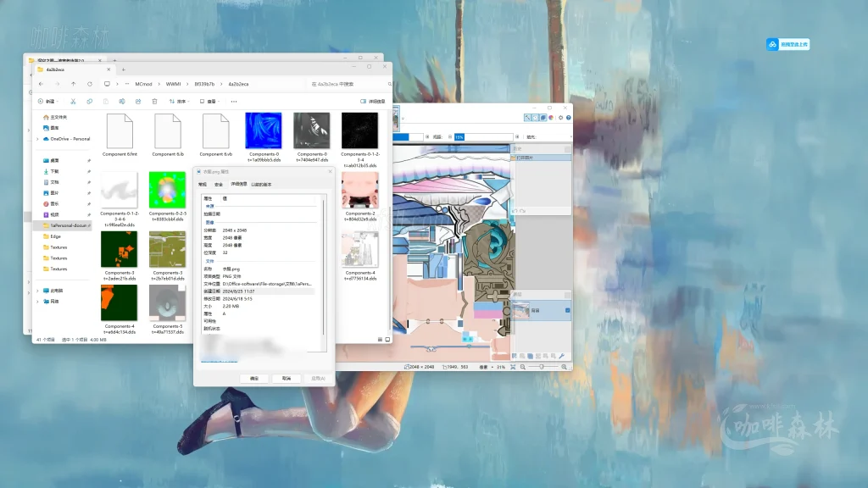Click redo arrow in Paint.NET History panel
Image resolution: width=868 pixels, height=488 pixels.
point(522,211)
